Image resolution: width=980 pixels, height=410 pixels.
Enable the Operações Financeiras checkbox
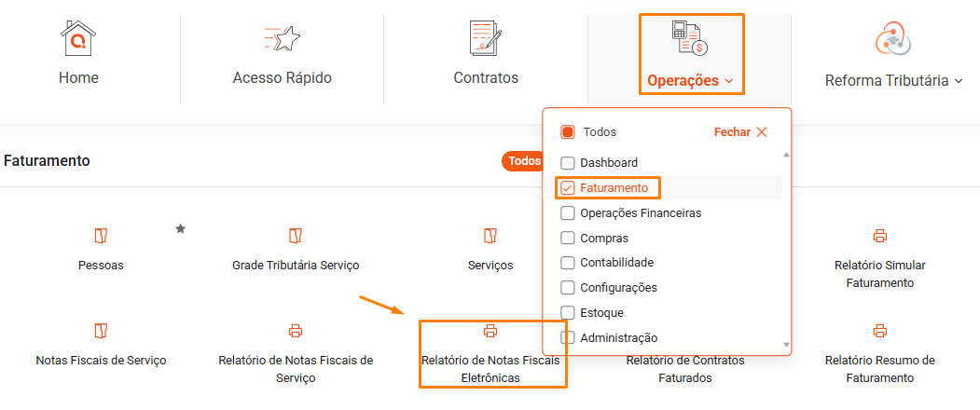coord(568,213)
